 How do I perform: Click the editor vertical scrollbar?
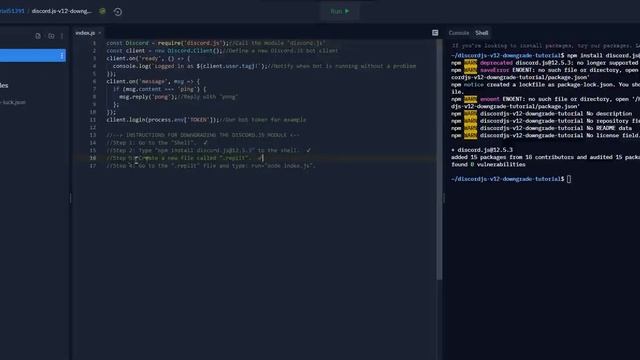click(x=439, y=160)
